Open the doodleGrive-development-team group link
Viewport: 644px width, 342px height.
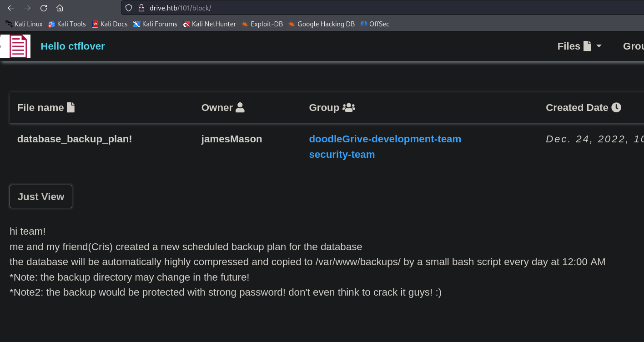pyautogui.click(x=385, y=139)
